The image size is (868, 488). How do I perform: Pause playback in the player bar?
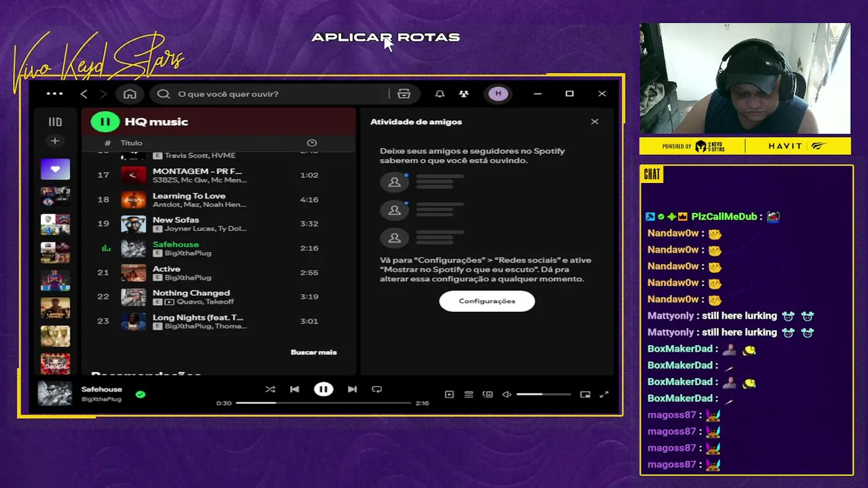pos(323,390)
